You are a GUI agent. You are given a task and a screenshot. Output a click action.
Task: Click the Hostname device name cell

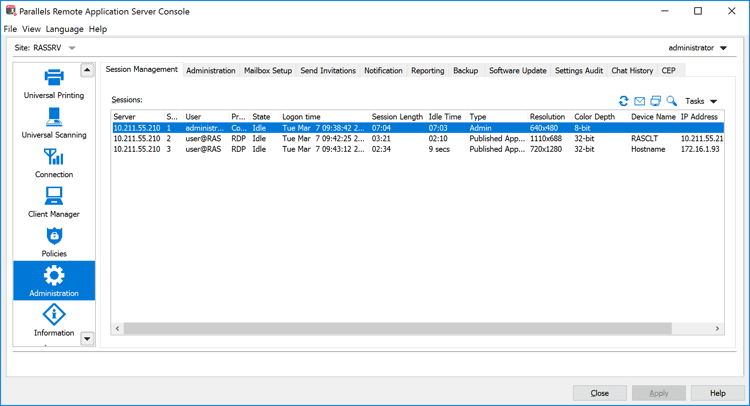pos(648,149)
